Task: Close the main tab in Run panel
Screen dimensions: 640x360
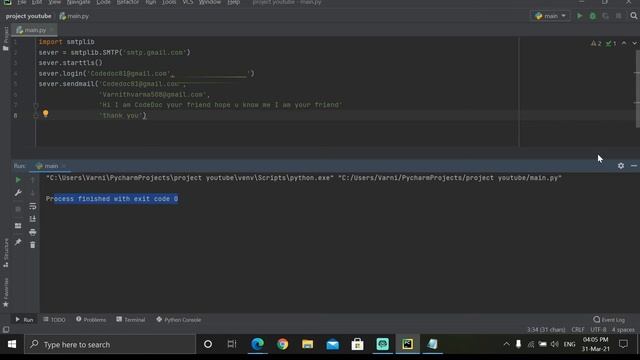Action: [x=64, y=166]
